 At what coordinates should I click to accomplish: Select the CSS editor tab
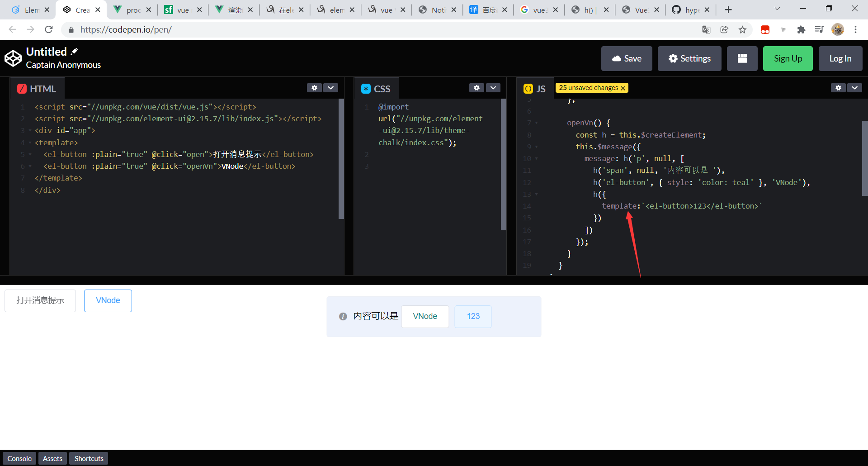376,89
